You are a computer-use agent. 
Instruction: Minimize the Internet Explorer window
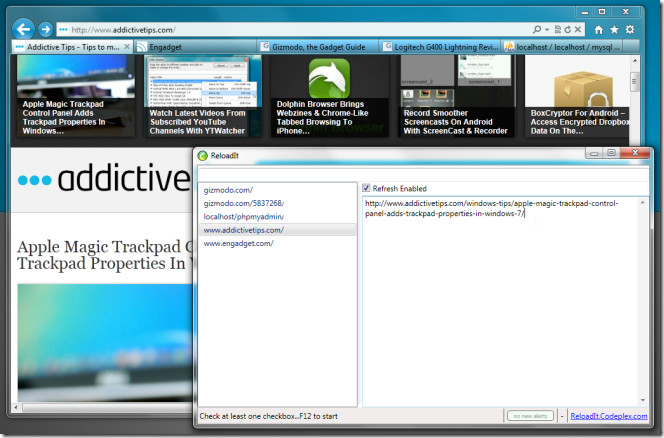coord(585,12)
